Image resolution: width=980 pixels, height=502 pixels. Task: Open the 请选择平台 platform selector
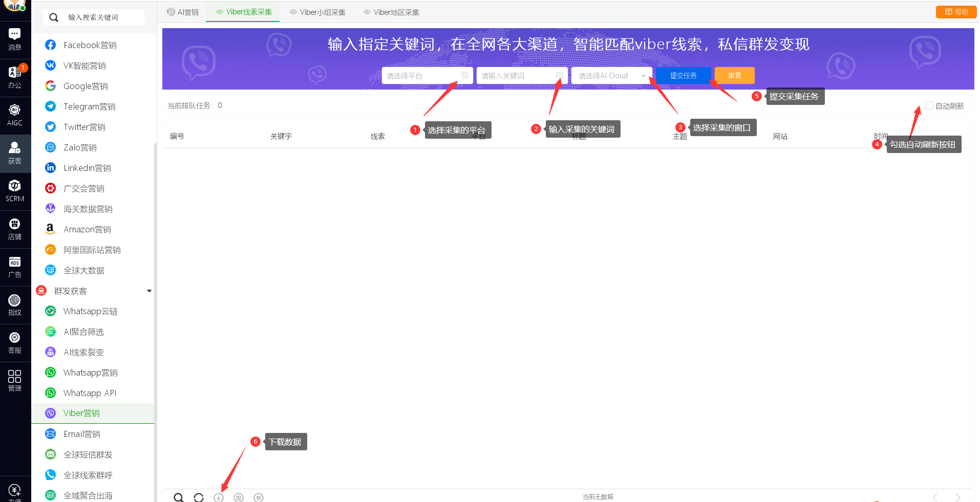coord(427,76)
